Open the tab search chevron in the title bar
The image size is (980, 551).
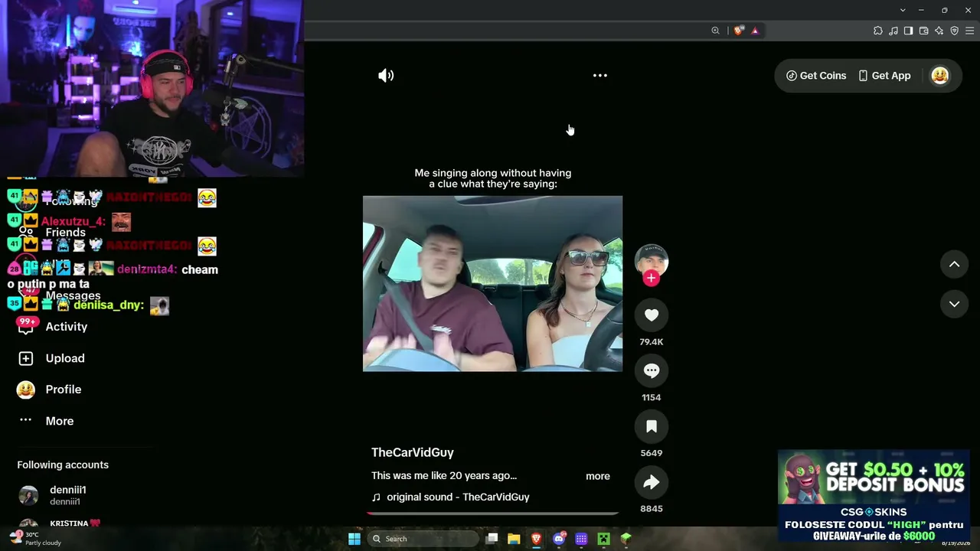point(903,10)
